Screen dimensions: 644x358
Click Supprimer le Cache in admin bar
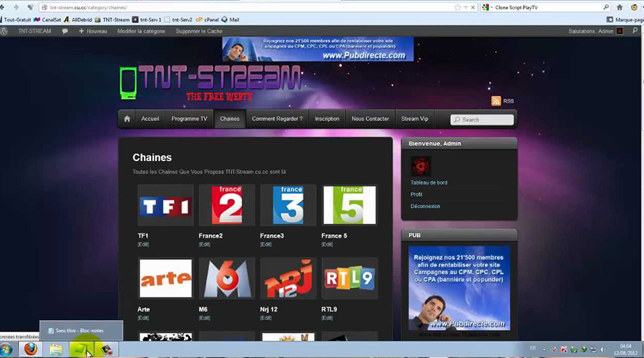[199, 32]
